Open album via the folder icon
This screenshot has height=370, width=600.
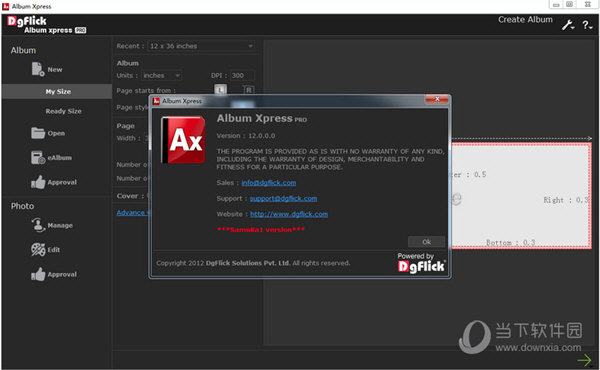point(38,133)
